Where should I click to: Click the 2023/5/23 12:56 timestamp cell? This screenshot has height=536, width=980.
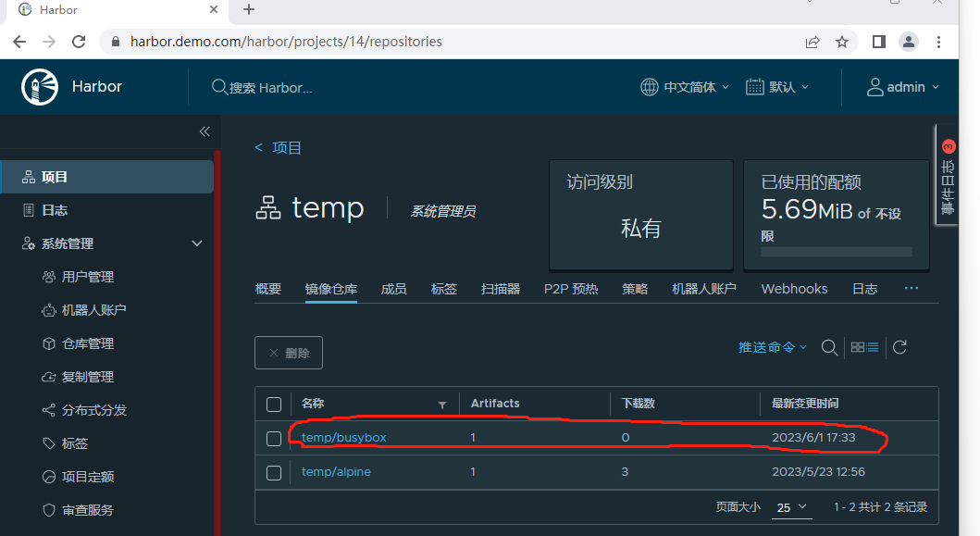[818, 471]
